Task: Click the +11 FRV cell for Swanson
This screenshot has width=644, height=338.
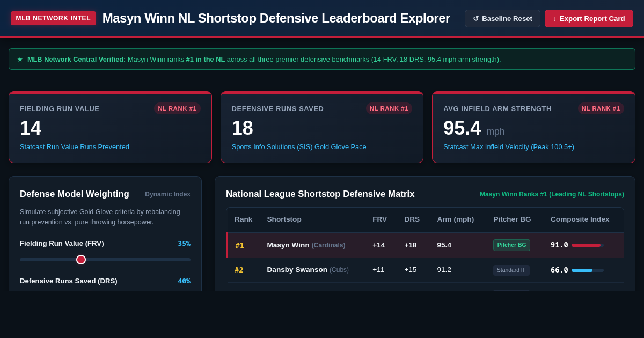Action: 378,270
